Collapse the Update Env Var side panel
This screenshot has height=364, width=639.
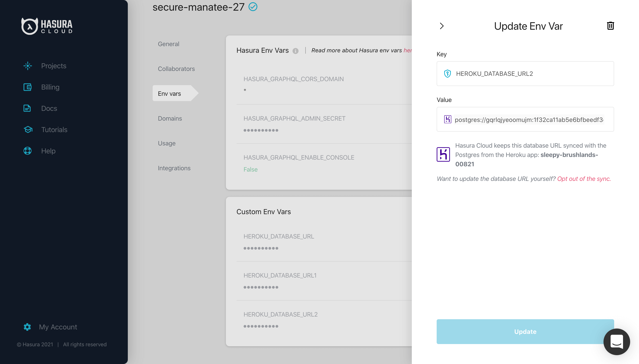(442, 26)
